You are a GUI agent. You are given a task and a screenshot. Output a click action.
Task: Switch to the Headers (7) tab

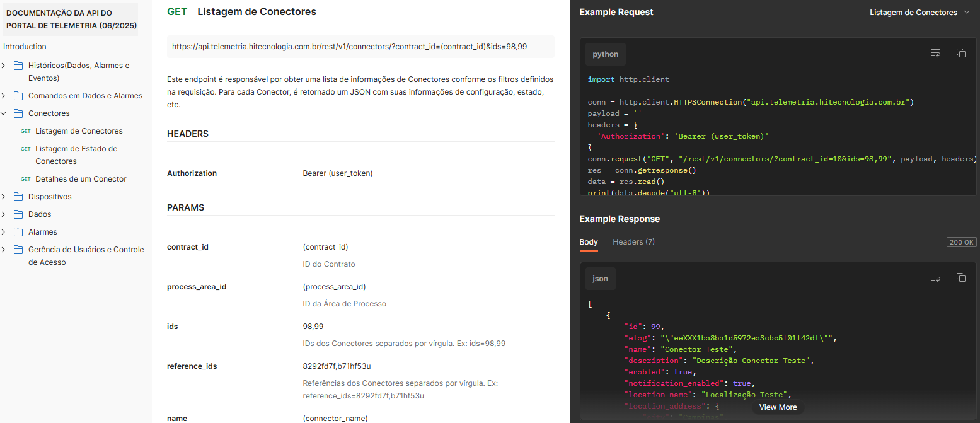tap(633, 241)
